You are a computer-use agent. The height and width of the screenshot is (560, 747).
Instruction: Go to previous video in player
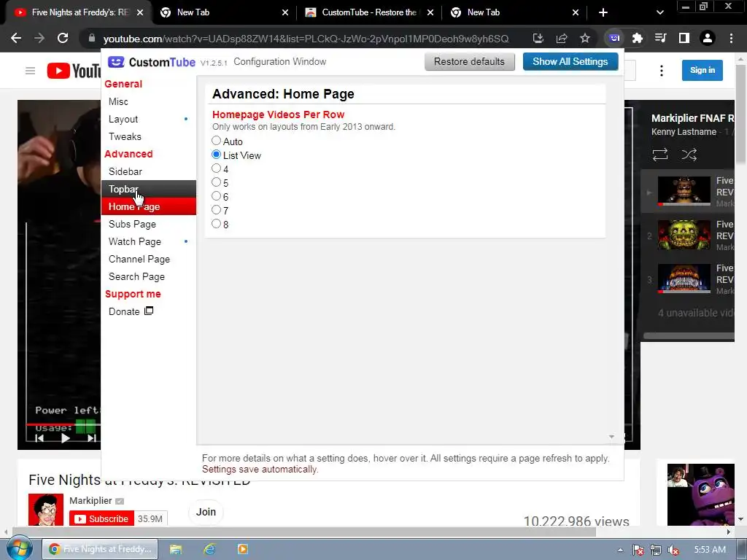click(x=39, y=438)
